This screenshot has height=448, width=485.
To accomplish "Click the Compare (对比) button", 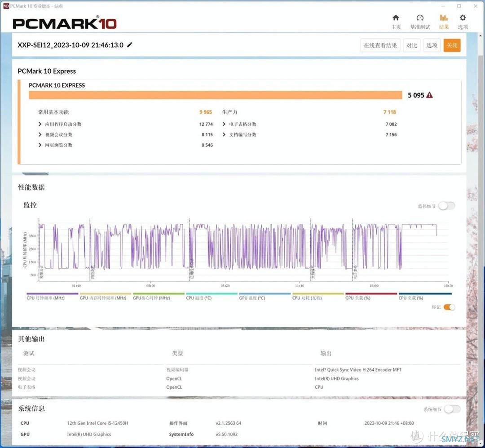I will (x=411, y=45).
